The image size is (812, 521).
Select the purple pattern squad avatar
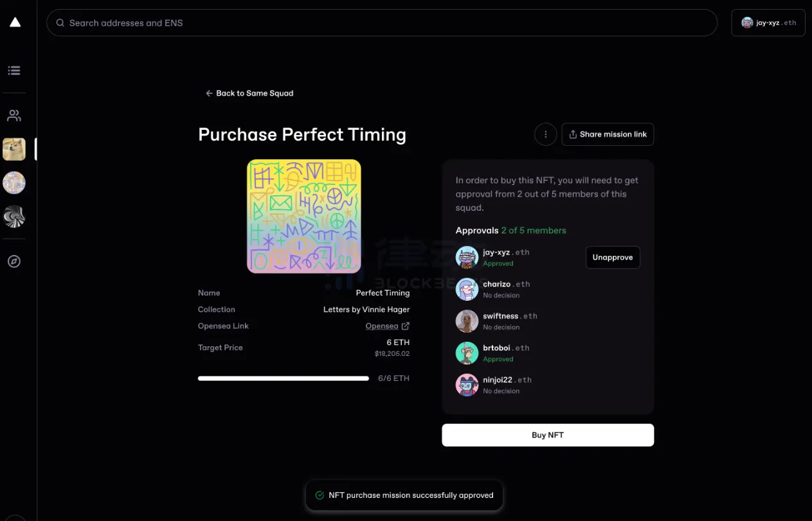[14, 183]
